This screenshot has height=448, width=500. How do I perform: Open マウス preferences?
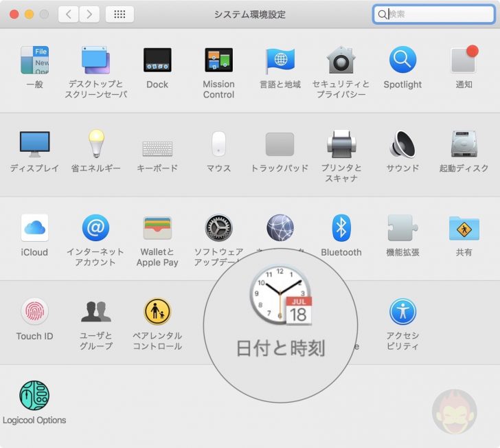pos(218,144)
